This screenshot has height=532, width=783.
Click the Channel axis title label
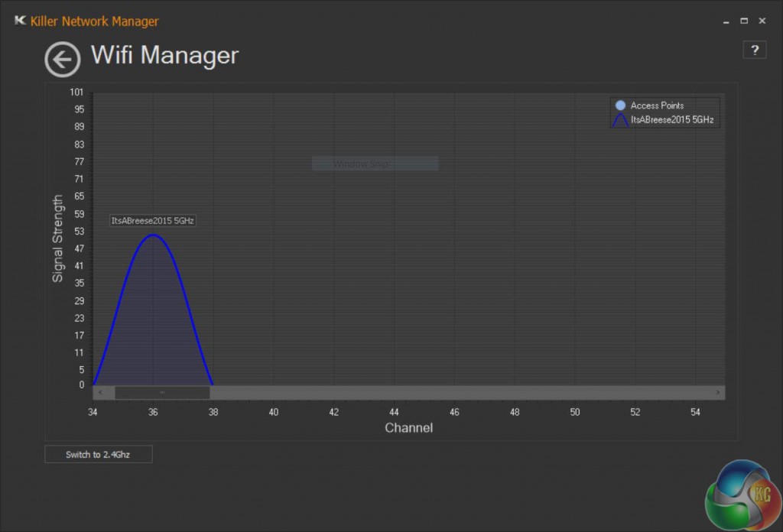click(x=409, y=428)
